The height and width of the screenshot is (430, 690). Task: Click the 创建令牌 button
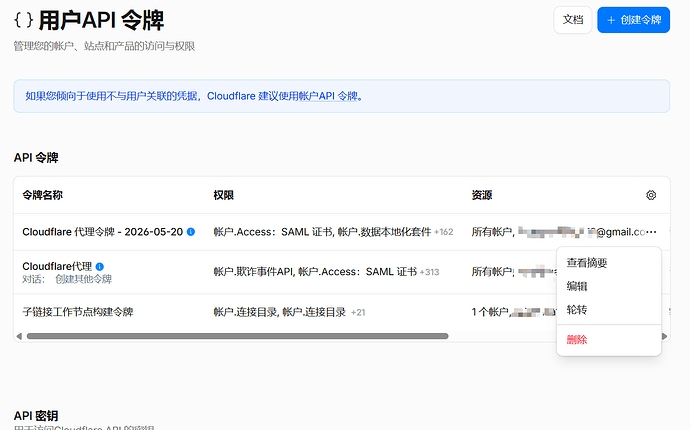(633, 20)
